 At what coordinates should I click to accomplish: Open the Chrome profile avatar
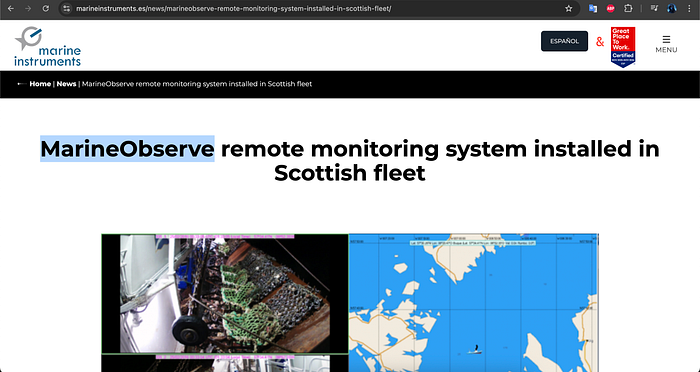point(671,8)
